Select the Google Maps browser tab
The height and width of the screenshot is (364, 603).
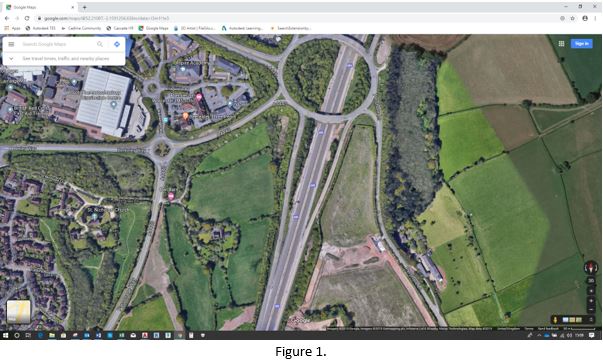[40, 7]
